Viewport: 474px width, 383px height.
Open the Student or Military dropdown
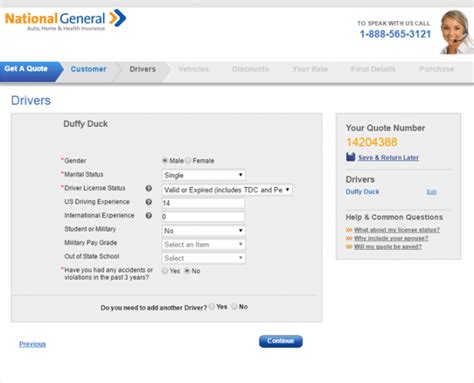(x=204, y=231)
